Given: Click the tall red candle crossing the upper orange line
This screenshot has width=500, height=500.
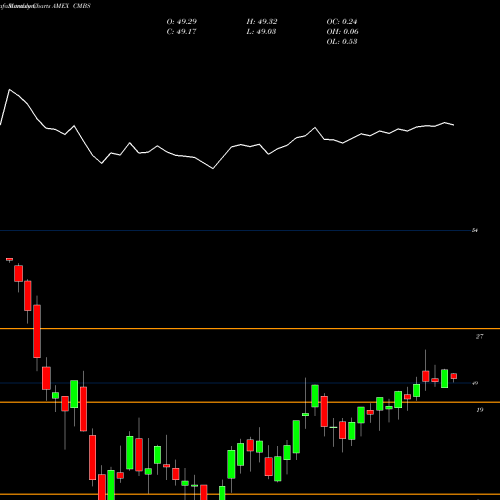Looking at the screenshot, I should point(37,331).
